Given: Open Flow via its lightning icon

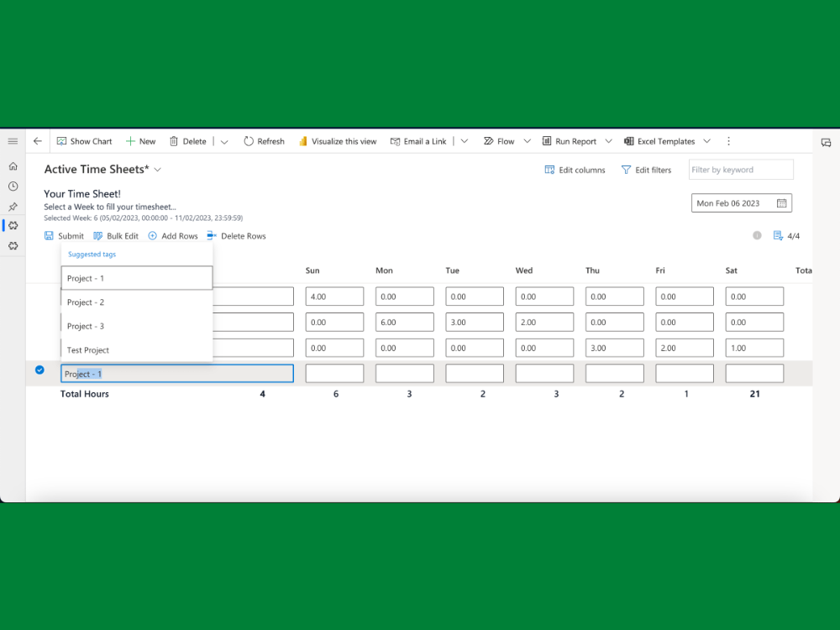Looking at the screenshot, I should tap(486, 141).
